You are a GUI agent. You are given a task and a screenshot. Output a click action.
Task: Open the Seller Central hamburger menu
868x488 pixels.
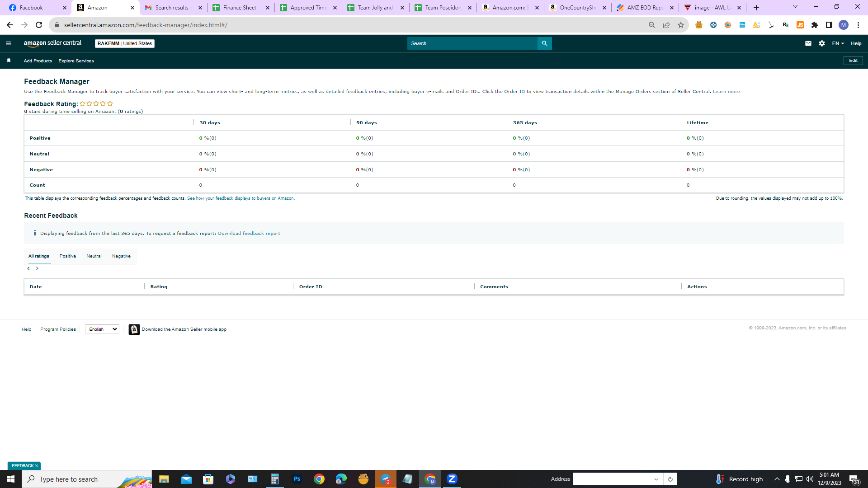(8, 43)
